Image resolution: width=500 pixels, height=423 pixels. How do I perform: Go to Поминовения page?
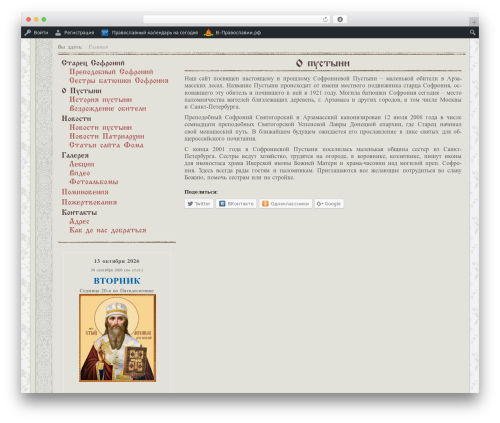(85, 192)
